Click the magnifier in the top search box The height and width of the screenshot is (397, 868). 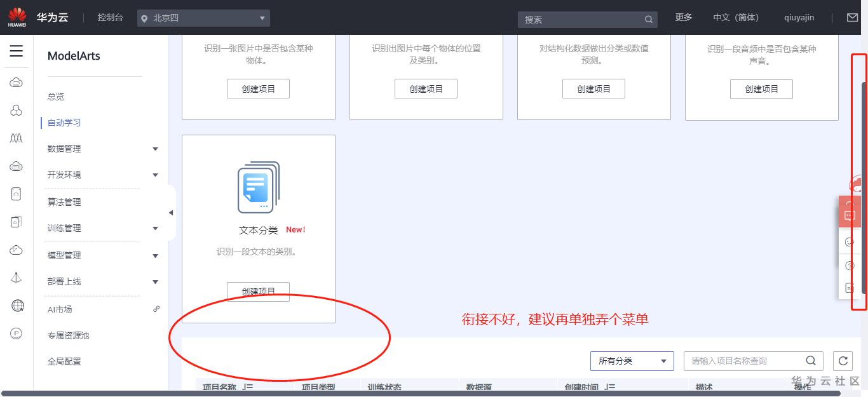pyautogui.click(x=649, y=20)
